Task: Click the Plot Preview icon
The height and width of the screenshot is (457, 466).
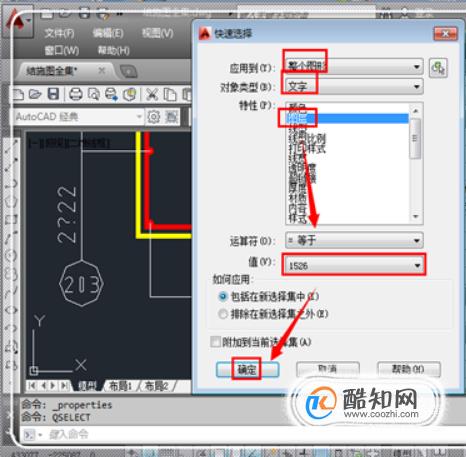Action: (94, 94)
